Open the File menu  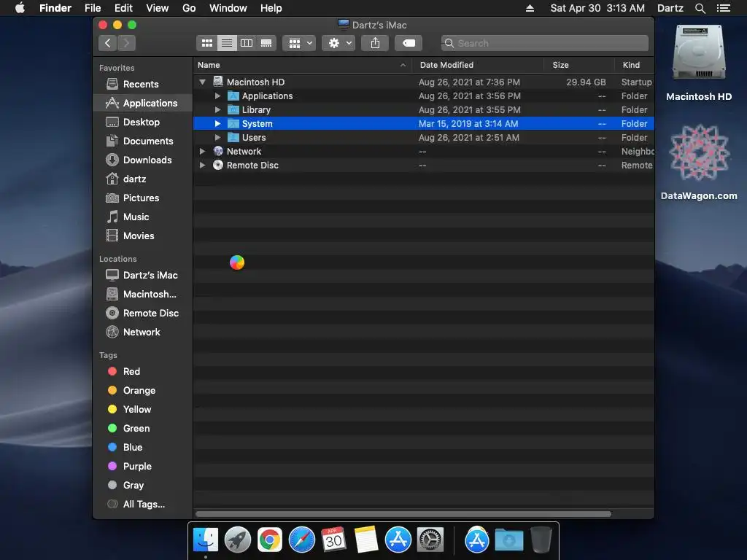point(93,8)
